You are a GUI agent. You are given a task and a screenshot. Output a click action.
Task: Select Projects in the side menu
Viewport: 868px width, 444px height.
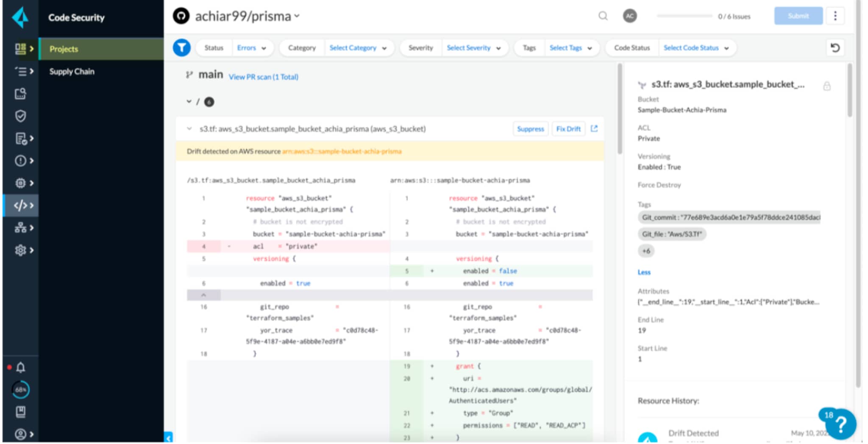click(101, 49)
